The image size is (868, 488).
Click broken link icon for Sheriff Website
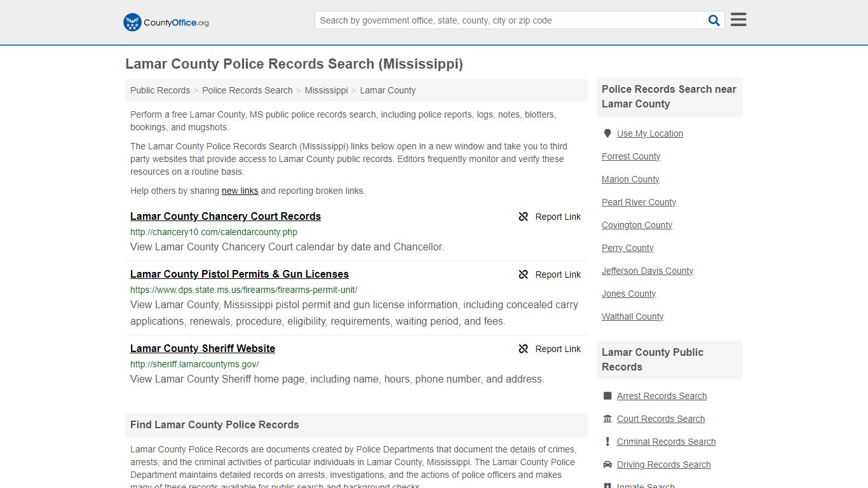point(524,349)
